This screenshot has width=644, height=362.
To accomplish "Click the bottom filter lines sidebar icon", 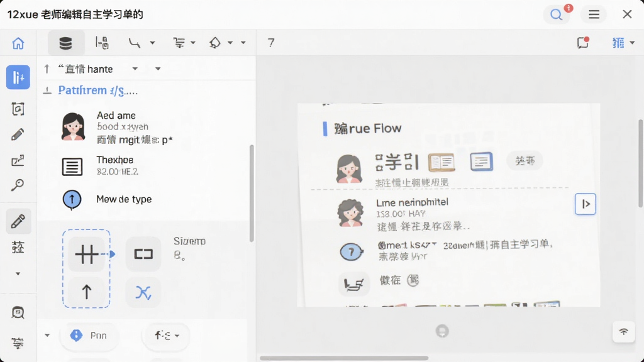I will [x=17, y=343].
